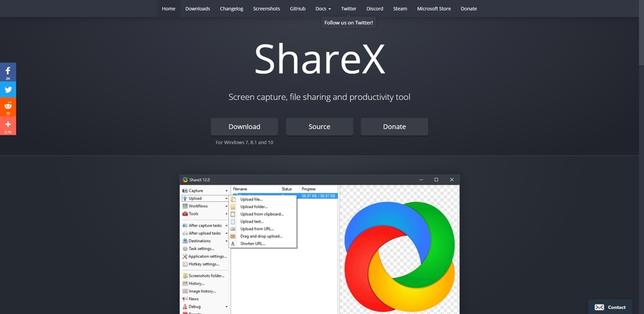The height and width of the screenshot is (314, 644).
Task: Share the page on Facebook via sidebar
Action: pos(8,72)
